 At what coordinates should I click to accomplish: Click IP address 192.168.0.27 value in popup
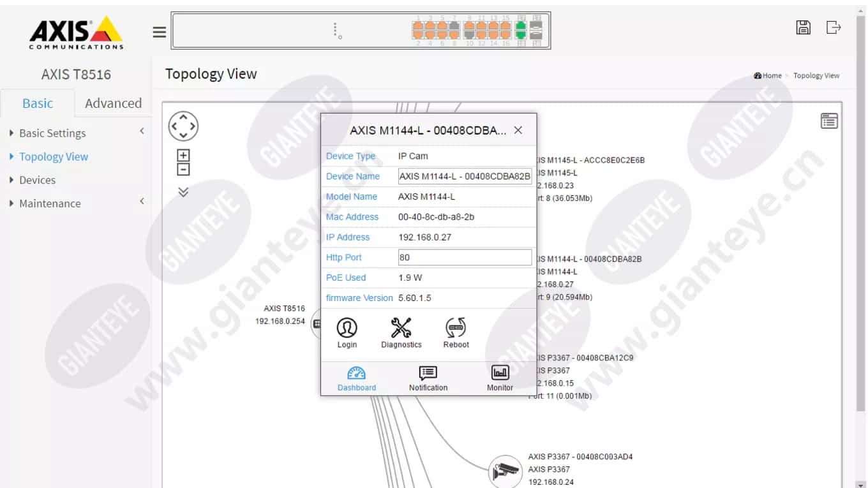pos(424,237)
